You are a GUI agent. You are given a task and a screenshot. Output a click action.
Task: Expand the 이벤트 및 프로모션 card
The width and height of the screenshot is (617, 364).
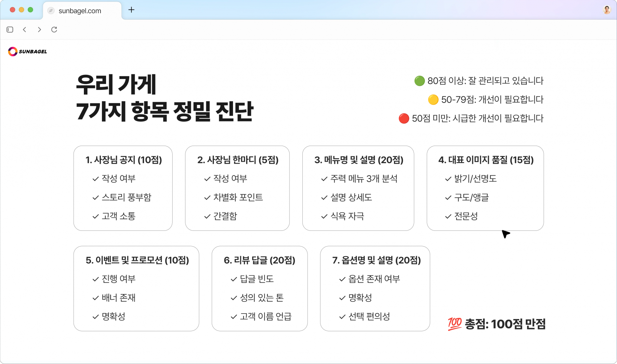point(136,289)
